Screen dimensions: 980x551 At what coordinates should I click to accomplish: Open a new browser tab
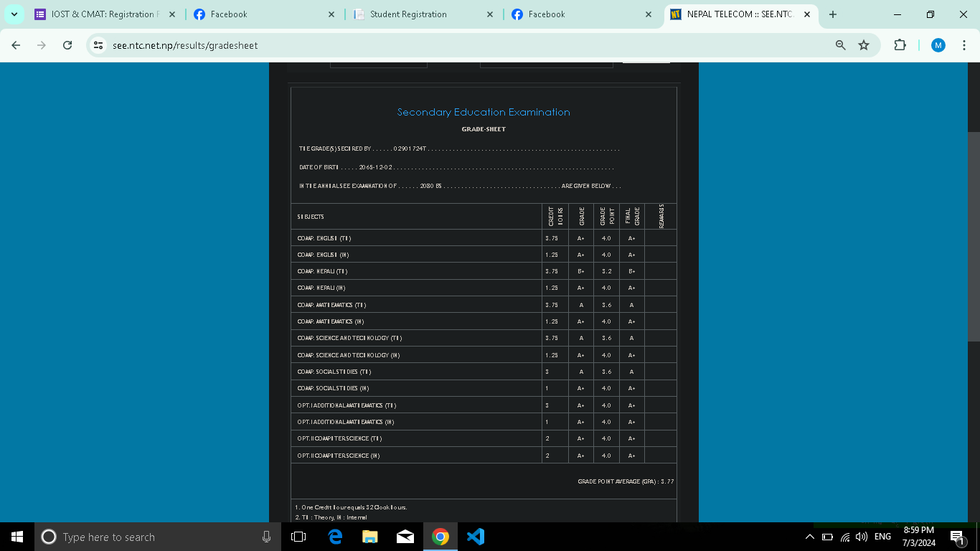[x=832, y=14]
